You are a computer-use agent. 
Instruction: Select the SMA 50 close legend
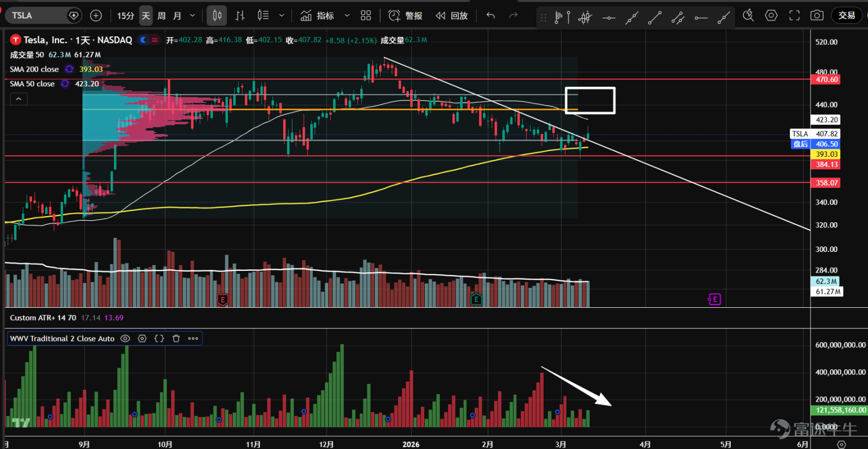coord(32,84)
